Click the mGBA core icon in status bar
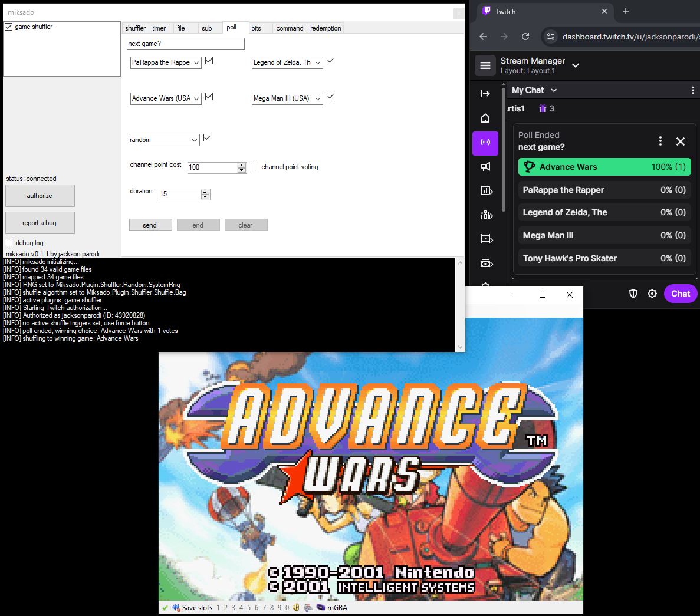Image resolution: width=700 pixels, height=616 pixels. [321, 608]
